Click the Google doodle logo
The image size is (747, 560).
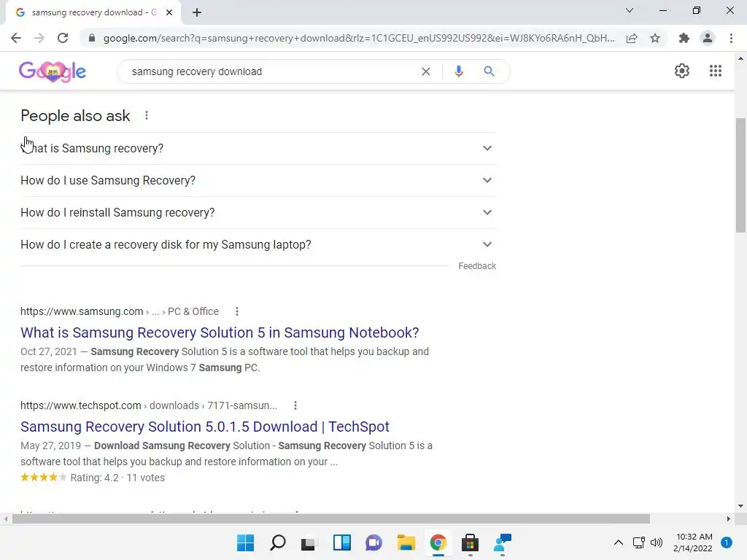point(53,71)
